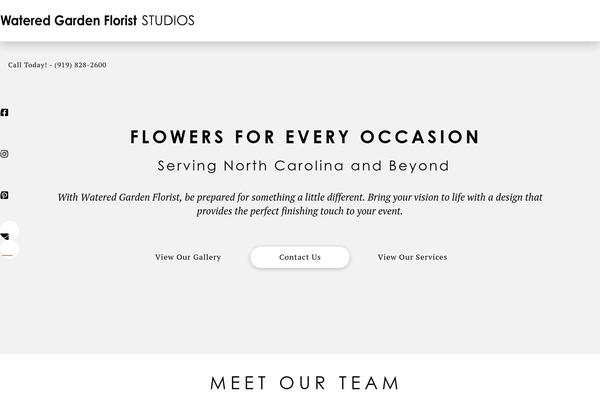The image size is (600, 400).
Task: Open the Instagram social icon
Action: 5,154
